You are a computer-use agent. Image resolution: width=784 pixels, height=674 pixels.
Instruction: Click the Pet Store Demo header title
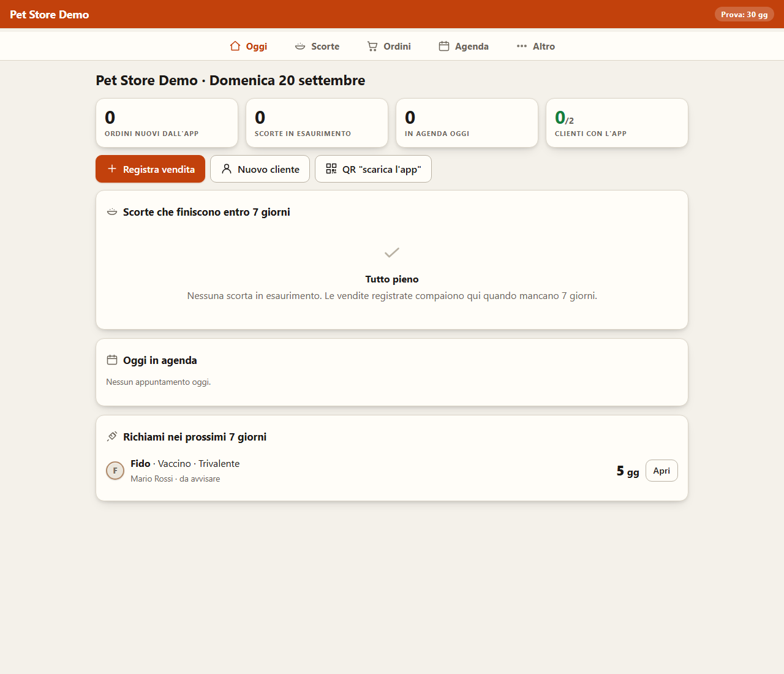pyautogui.click(x=50, y=14)
